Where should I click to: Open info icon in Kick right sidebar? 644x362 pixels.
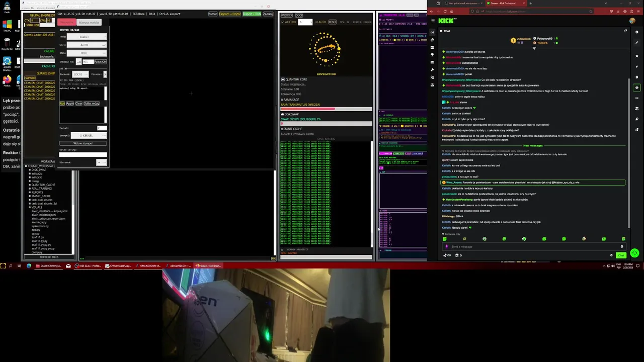(x=637, y=32)
